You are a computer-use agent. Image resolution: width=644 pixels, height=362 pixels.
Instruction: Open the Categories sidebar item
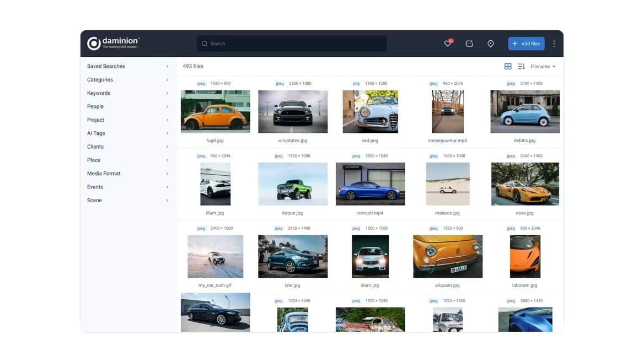100,80
